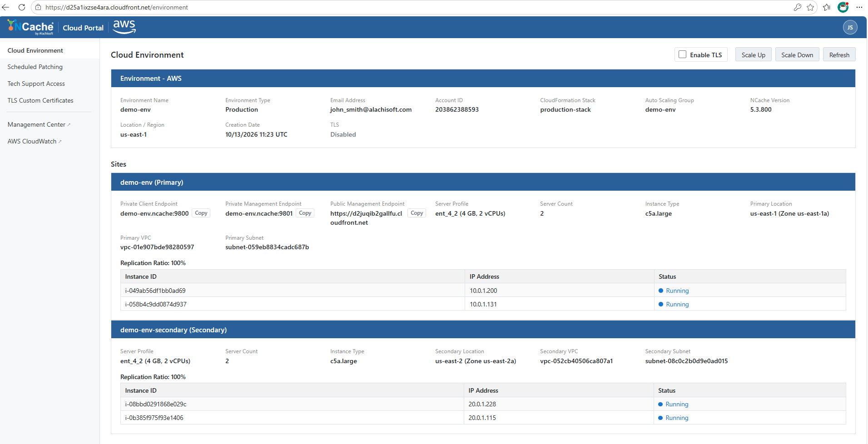Click Running status for instance i-08bbd0291868e029c

coord(677,404)
